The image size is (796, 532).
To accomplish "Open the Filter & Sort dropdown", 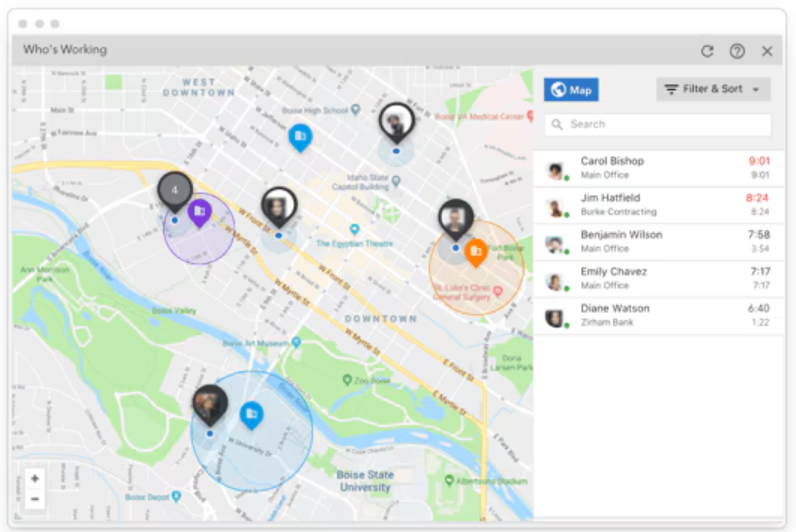I will (713, 89).
